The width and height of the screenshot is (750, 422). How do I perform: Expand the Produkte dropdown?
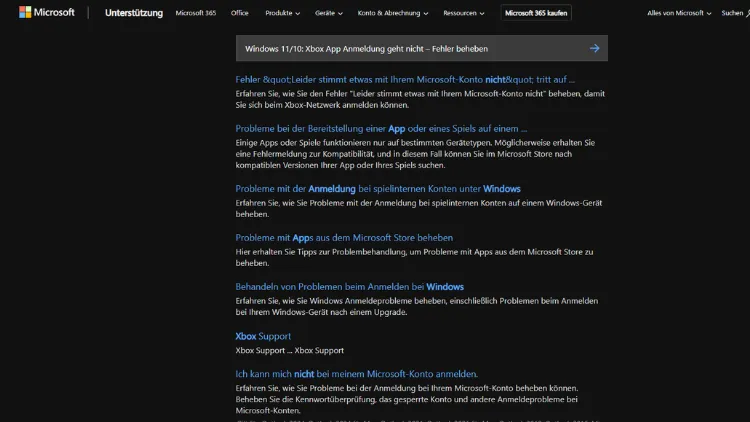(283, 13)
